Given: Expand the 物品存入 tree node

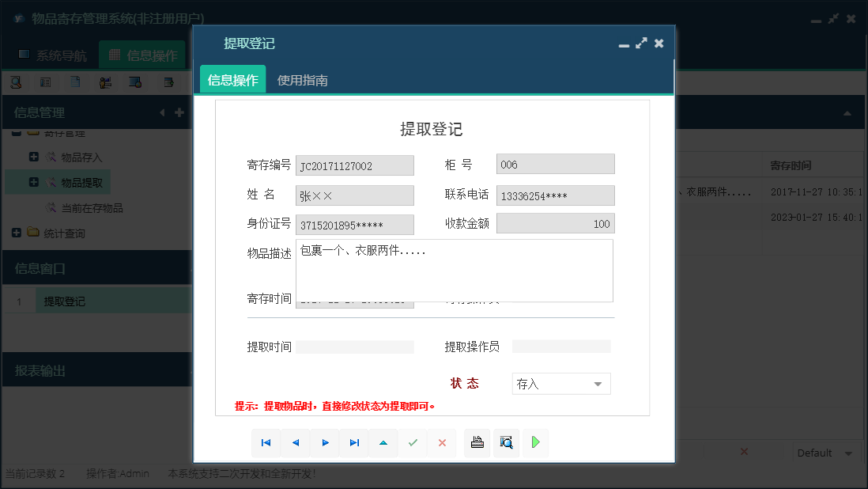Looking at the screenshot, I should pyautogui.click(x=32, y=156).
